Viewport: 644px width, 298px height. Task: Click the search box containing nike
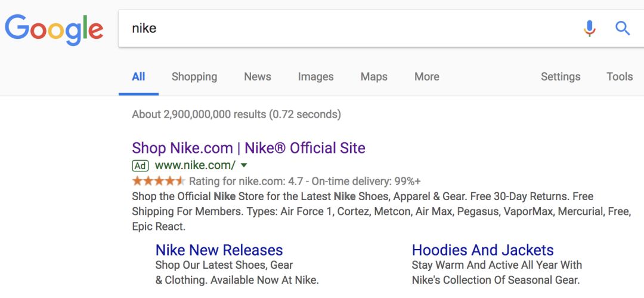click(346, 28)
